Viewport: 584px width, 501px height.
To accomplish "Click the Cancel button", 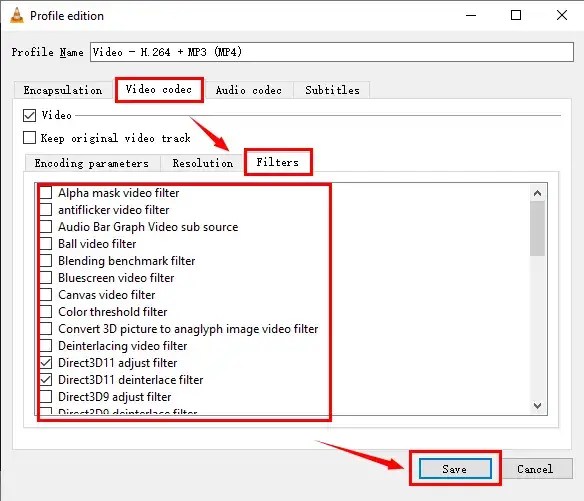I will (535, 469).
